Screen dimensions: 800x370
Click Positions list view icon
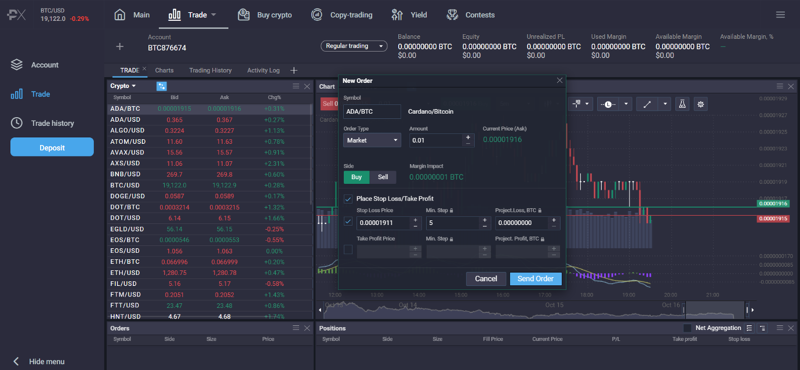tap(749, 328)
